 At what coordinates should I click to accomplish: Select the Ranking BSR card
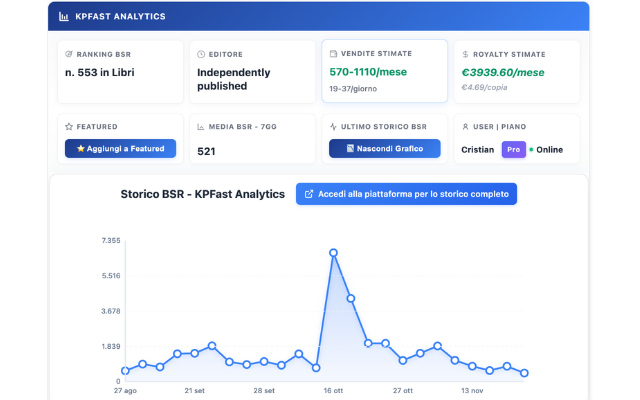120,72
